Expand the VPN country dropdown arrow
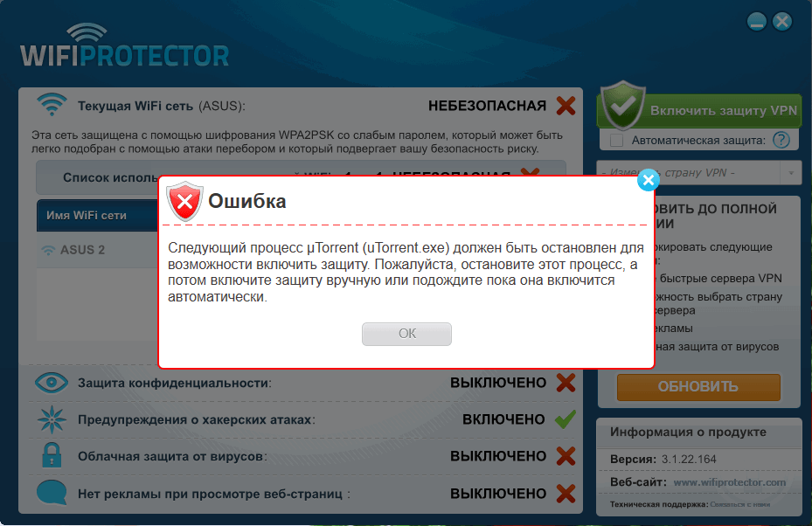The width and height of the screenshot is (812, 526). tap(791, 173)
